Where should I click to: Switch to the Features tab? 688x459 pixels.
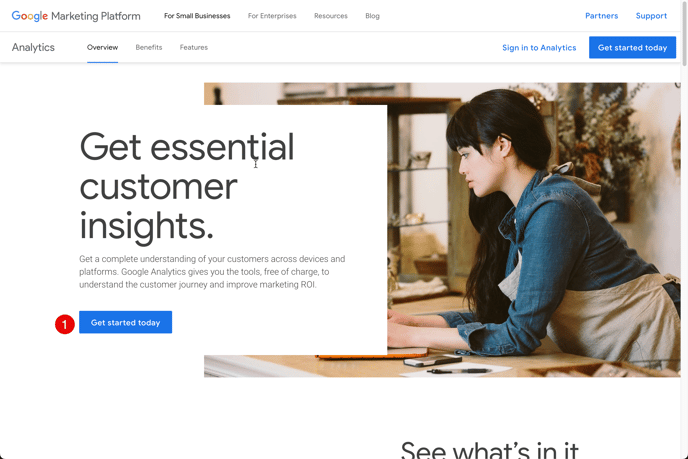(x=194, y=47)
